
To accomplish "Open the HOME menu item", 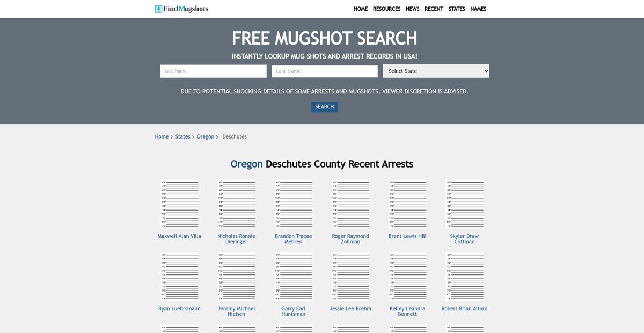I will tap(361, 9).
